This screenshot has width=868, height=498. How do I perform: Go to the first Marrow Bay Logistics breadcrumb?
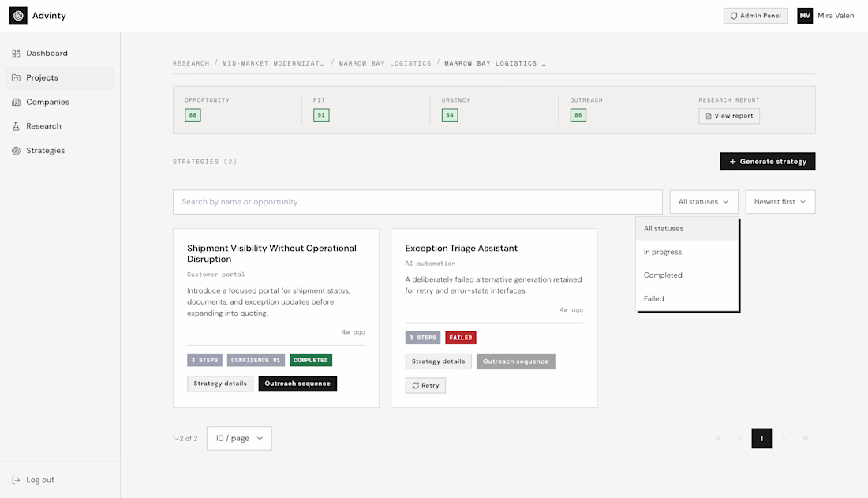385,63
